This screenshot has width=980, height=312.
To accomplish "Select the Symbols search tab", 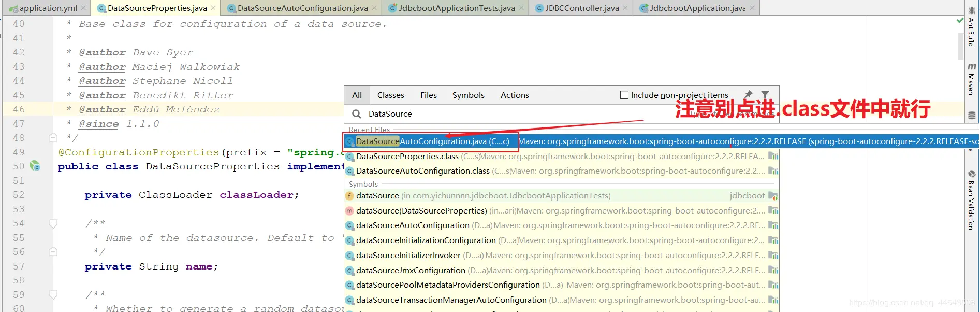I will click(469, 95).
